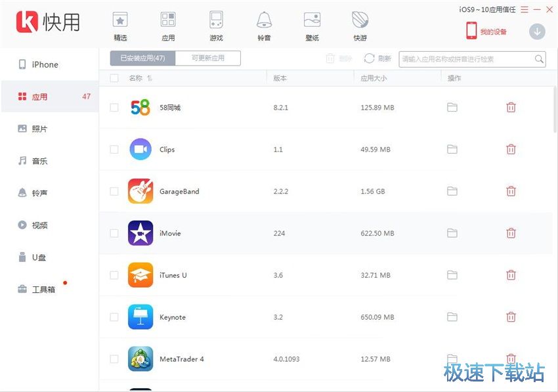Image resolution: width=558 pixels, height=392 pixels.
Task: Click the iOS9~10应用信任 link
Action: [x=487, y=10]
